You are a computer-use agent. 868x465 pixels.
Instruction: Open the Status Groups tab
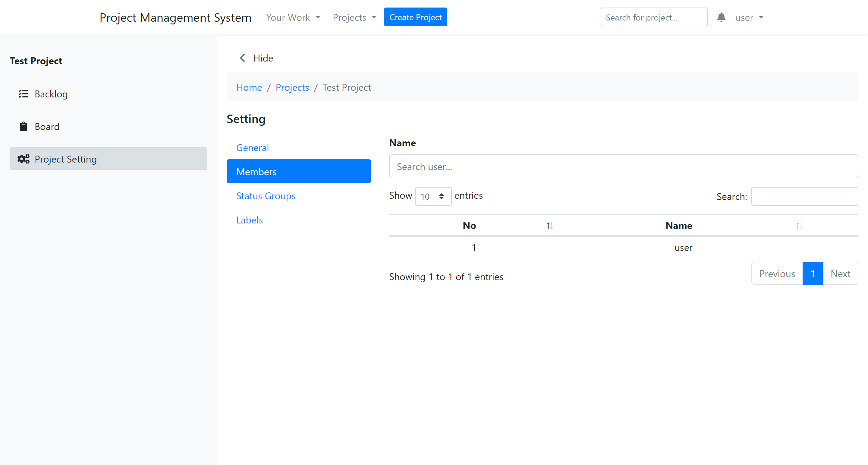266,196
